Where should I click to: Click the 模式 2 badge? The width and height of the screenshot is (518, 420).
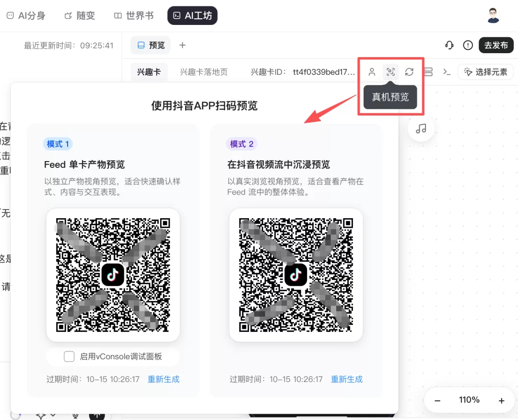[x=242, y=144]
